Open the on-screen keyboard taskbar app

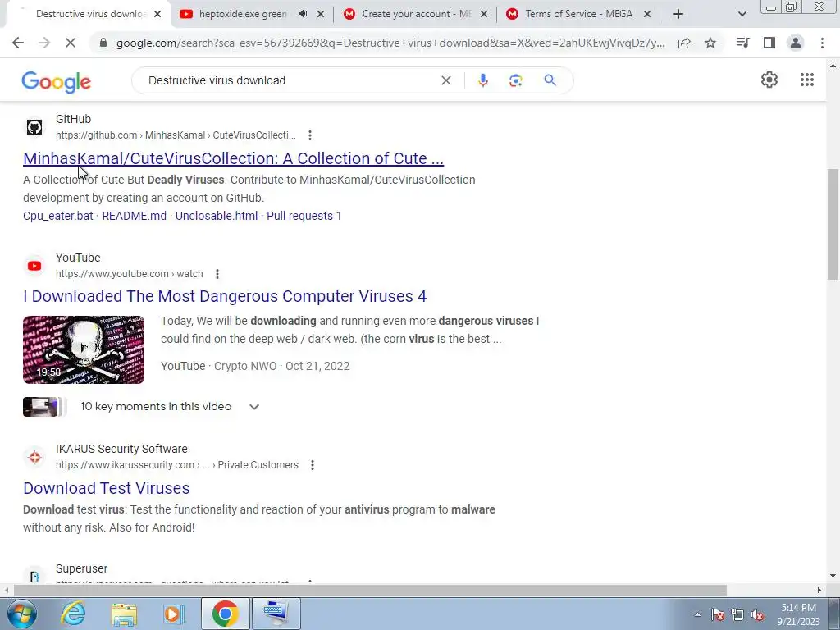point(276,614)
